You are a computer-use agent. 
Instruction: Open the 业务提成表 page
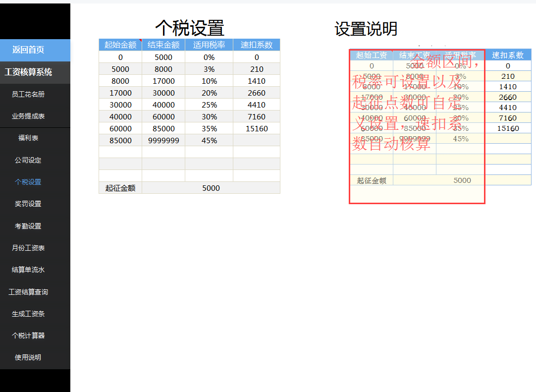27,115
